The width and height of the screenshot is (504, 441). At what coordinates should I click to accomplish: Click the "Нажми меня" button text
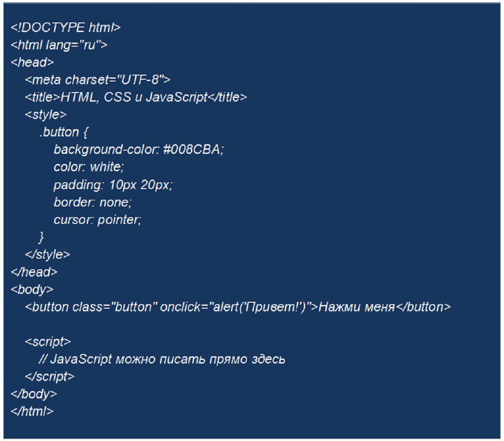click(x=356, y=307)
